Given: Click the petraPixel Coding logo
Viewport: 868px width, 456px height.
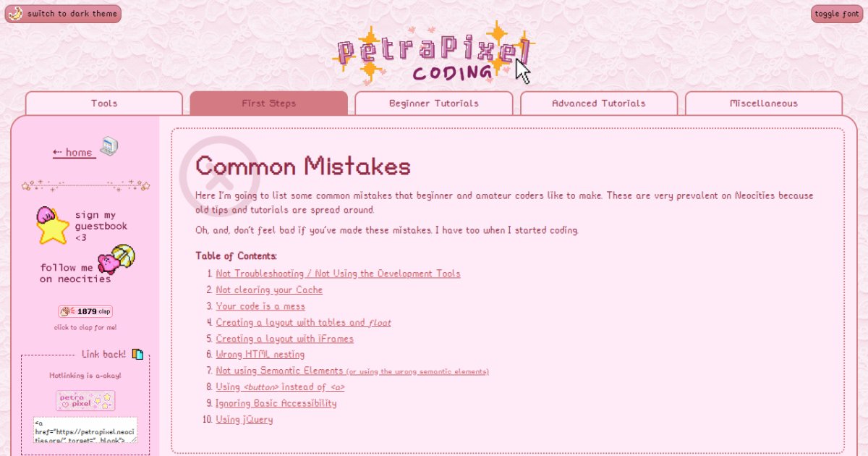Looking at the screenshot, I should pos(432,55).
